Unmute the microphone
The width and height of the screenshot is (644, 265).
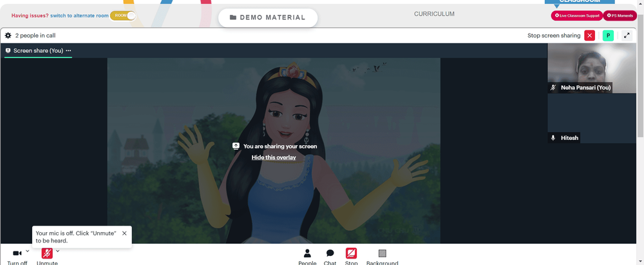(47, 253)
